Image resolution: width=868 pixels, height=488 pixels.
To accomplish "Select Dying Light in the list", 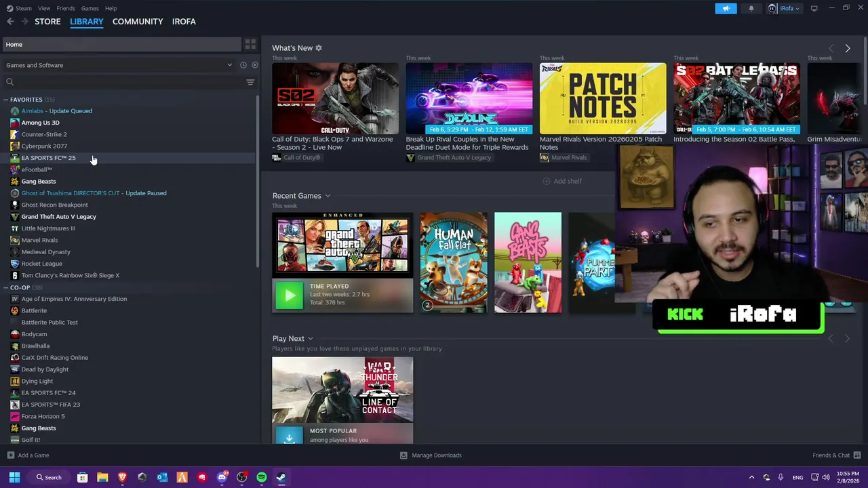I will (x=37, y=381).
